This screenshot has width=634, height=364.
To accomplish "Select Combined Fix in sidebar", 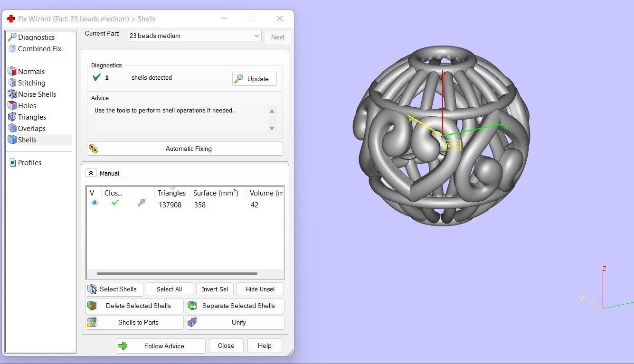I will pos(40,48).
